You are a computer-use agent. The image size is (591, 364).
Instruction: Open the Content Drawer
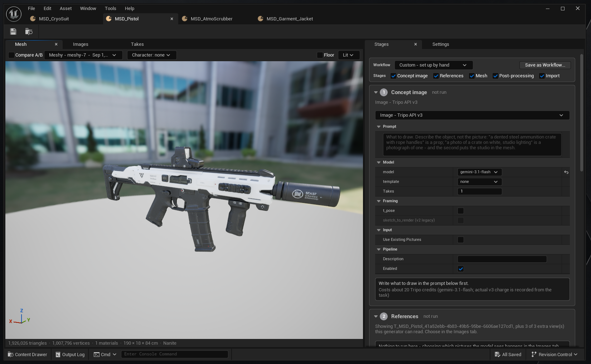[x=28, y=354]
